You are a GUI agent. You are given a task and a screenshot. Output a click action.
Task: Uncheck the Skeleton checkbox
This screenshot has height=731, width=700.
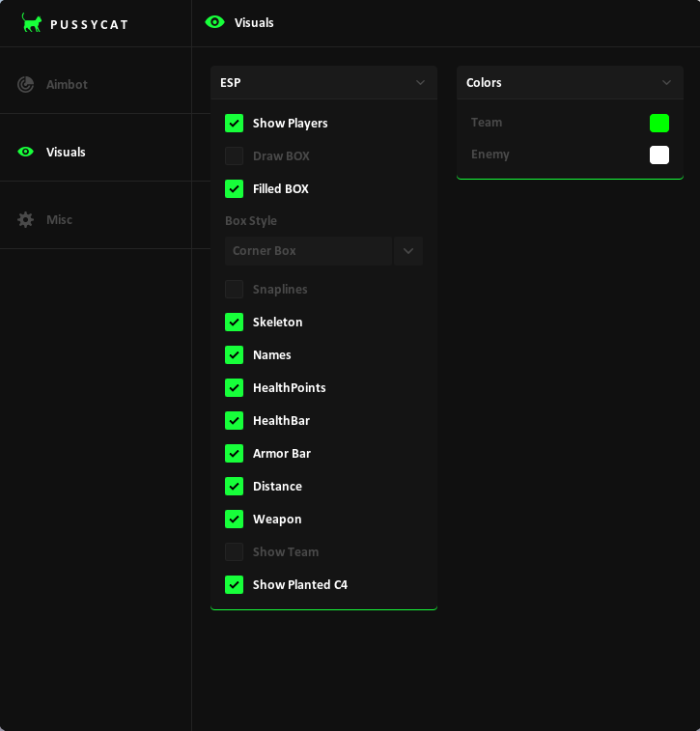click(x=235, y=323)
